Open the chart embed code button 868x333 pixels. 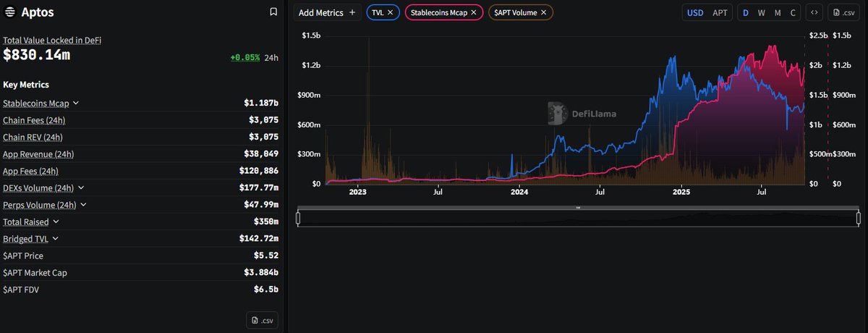(x=814, y=13)
